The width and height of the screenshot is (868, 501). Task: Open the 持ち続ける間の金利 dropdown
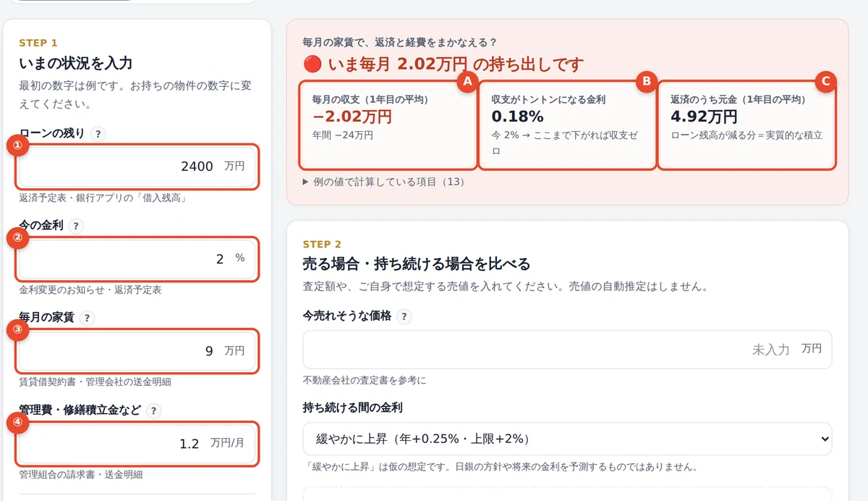567,439
